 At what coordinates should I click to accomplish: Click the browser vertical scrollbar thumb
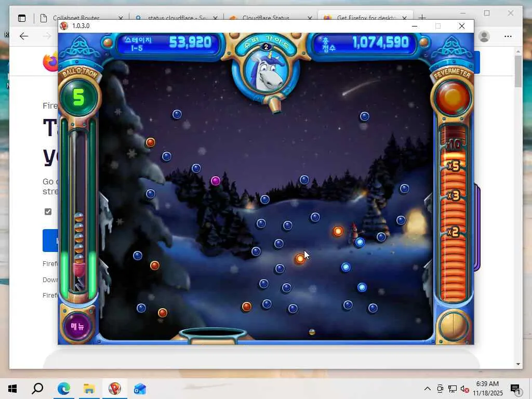point(518,71)
